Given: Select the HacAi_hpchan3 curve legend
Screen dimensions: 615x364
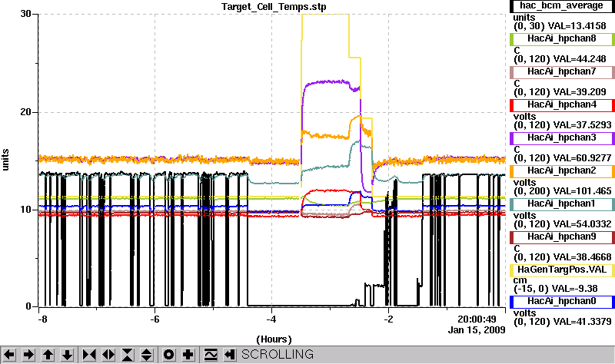Looking at the screenshot, I should tap(562, 138).
